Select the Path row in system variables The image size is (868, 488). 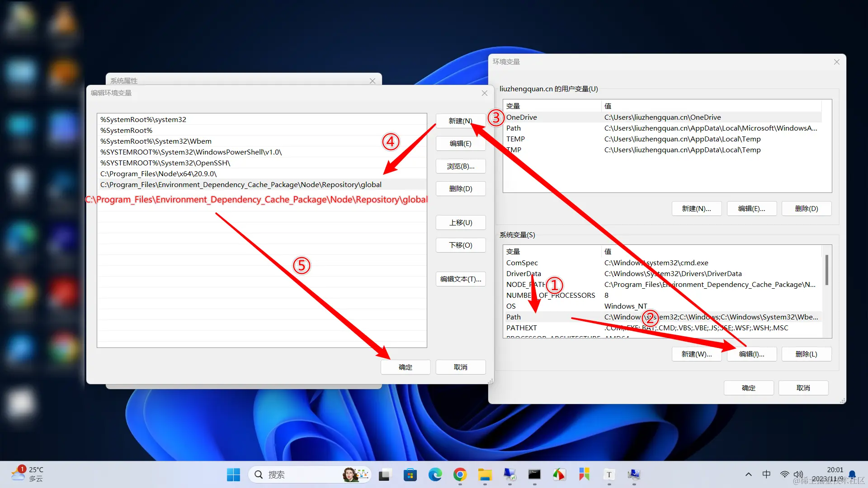[514, 317]
